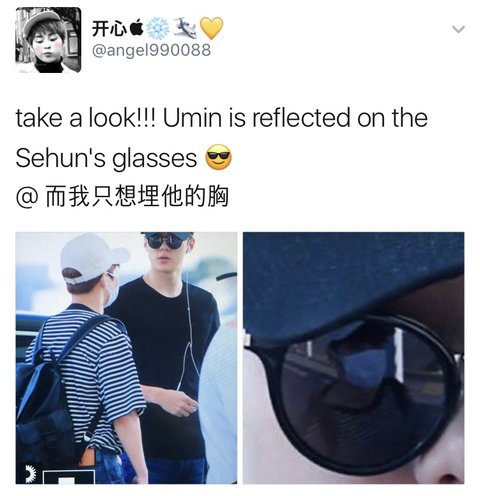Open the right close-up sunglasses photo
This screenshot has height=496, width=480.
click(x=353, y=358)
